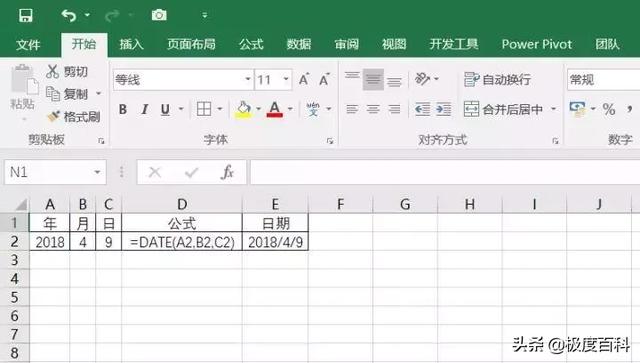The image size is (640, 363).
Task: Click the increase indent icon
Action: point(444,109)
